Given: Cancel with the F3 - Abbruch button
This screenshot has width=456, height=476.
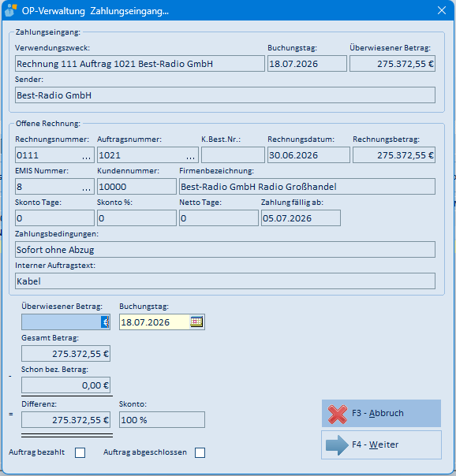Looking at the screenshot, I should pos(381,414).
